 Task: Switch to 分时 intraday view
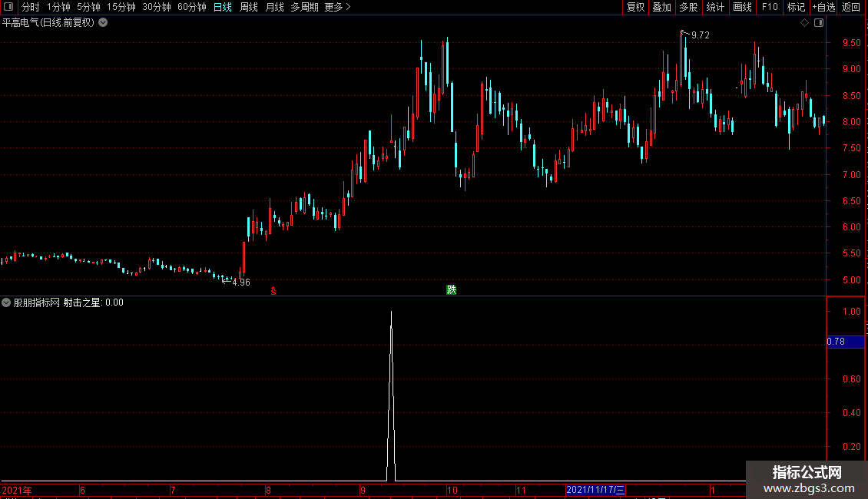click(x=30, y=7)
